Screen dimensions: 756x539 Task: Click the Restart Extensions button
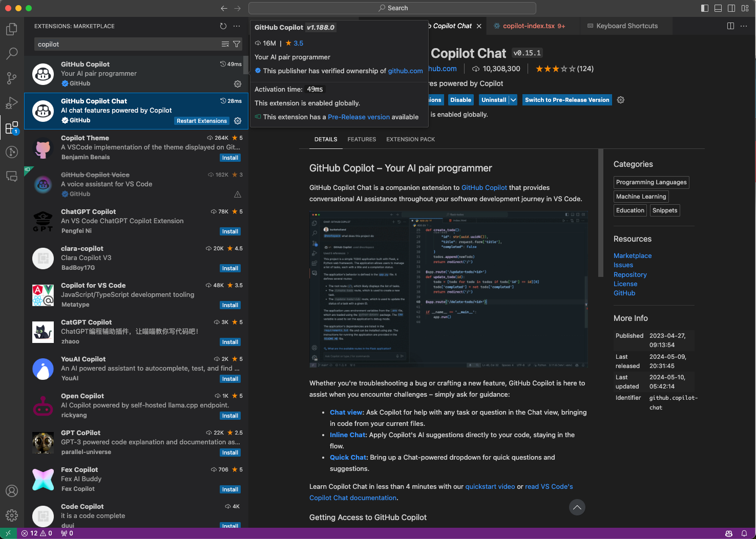[x=201, y=121]
